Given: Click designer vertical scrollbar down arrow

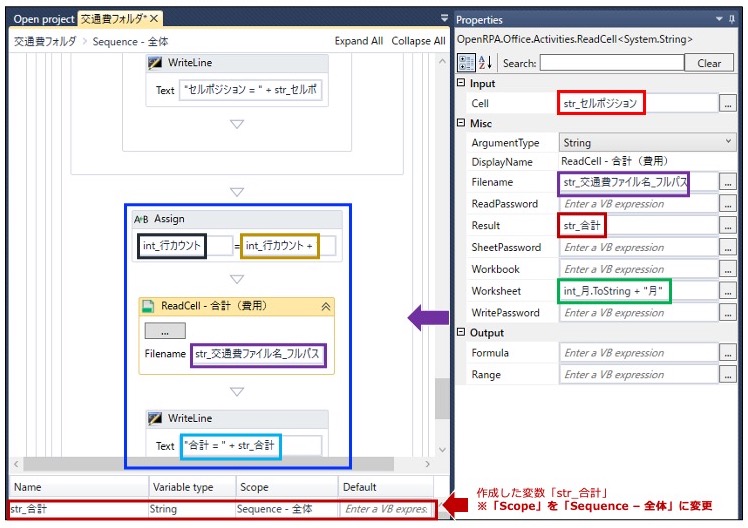Looking at the screenshot, I should tap(442, 449).
